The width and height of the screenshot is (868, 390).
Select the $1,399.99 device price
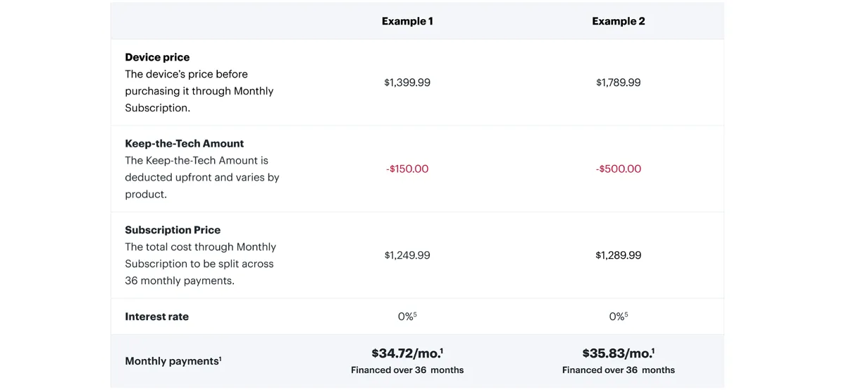point(407,83)
